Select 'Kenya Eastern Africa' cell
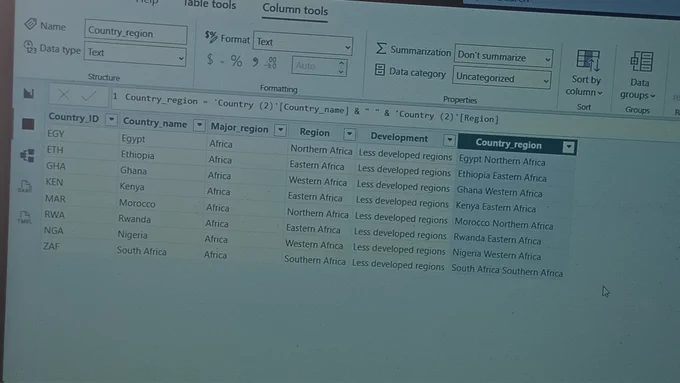Image resolution: width=680 pixels, height=383 pixels. point(496,207)
